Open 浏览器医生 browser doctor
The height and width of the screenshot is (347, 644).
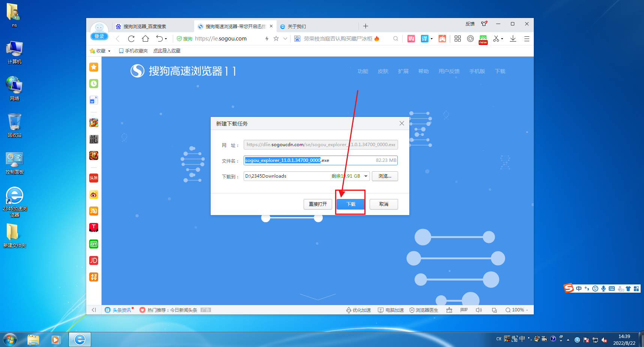(424, 310)
